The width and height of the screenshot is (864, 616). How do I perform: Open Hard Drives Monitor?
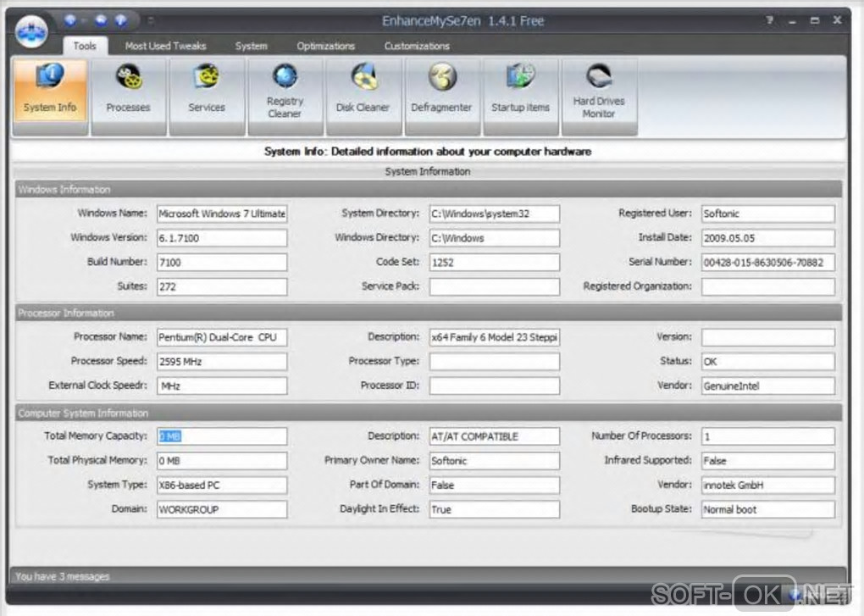(x=599, y=97)
